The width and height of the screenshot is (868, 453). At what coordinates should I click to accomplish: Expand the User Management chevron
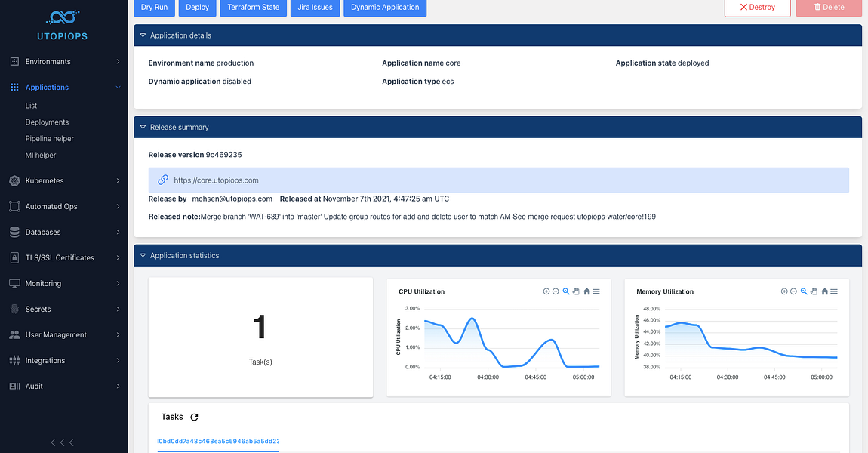pos(118,334)
